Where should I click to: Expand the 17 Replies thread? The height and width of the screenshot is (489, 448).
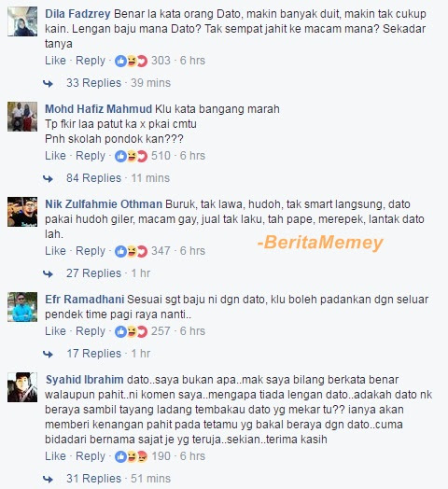[x=93, y=354]
